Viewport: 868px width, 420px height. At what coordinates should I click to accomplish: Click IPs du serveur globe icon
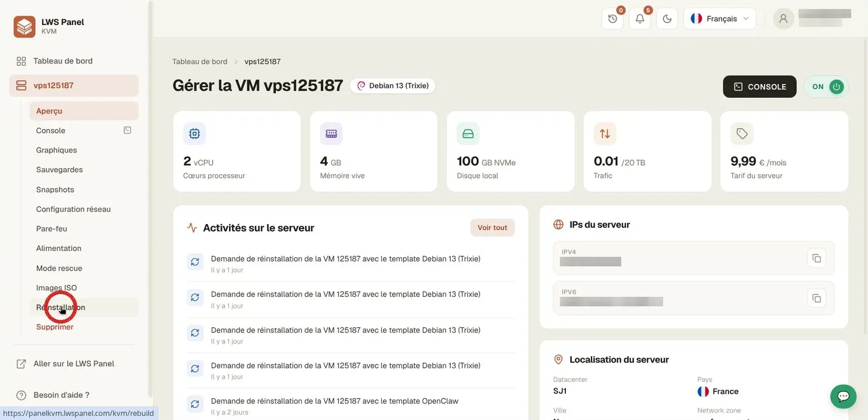558,225
